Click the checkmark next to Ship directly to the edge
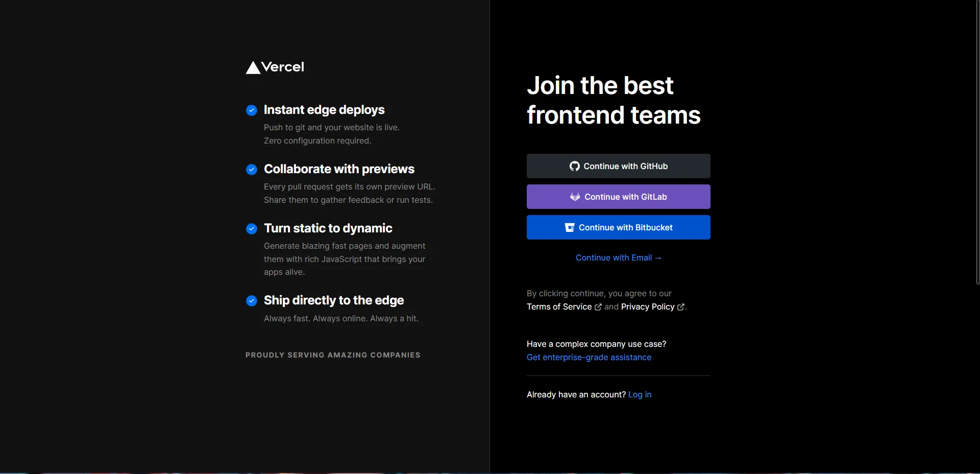This screenshot has height=474, width=980. click(252, 301)
